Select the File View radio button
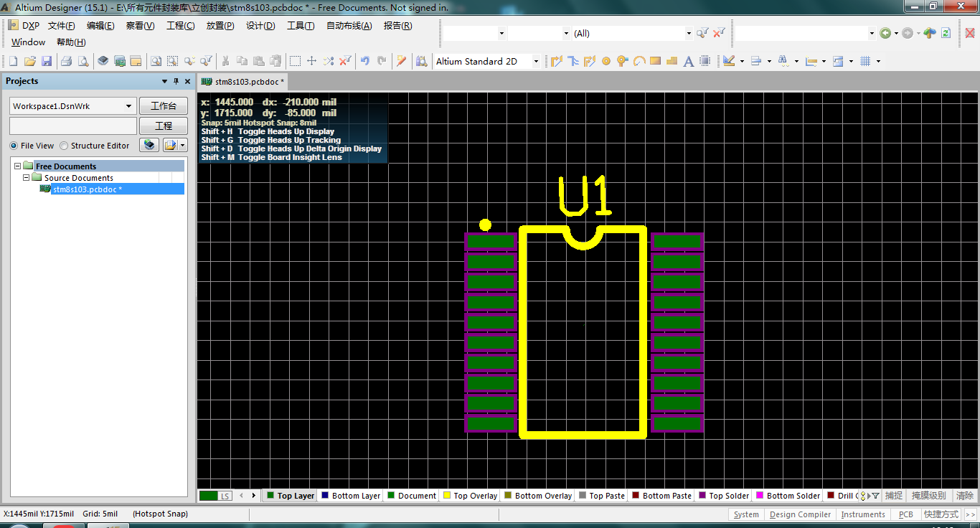This screenshot has width=980, height=528. pyautogui.click(x=14, y=146)
